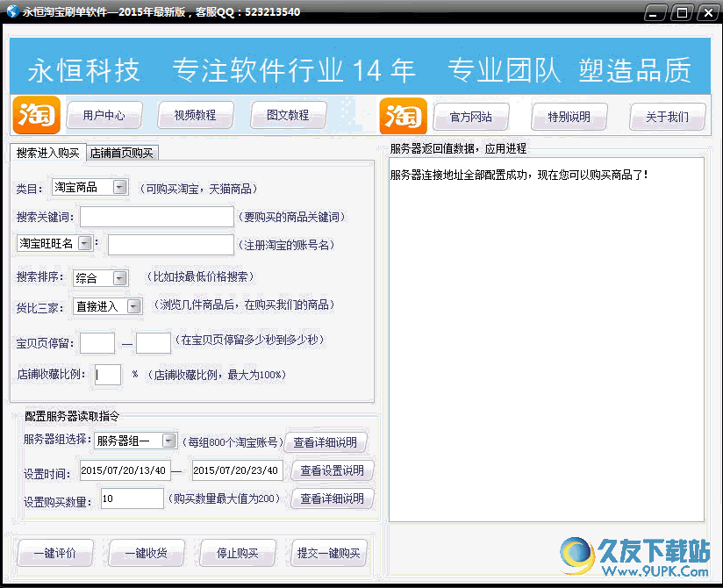Screen dimensions: 723x588
Task: Expand the 货比三家 直接进入 dropdown
Action: pos(133,306)
